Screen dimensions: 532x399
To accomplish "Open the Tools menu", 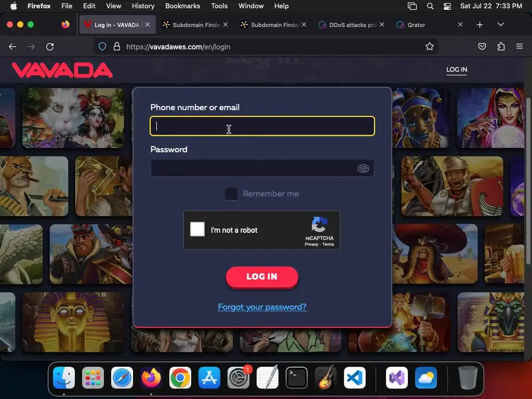I will pos(219,6).
